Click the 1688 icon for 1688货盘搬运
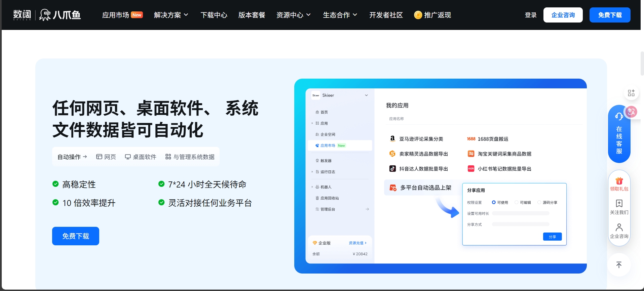The image size is (644, 291). [x=471, y=139]
